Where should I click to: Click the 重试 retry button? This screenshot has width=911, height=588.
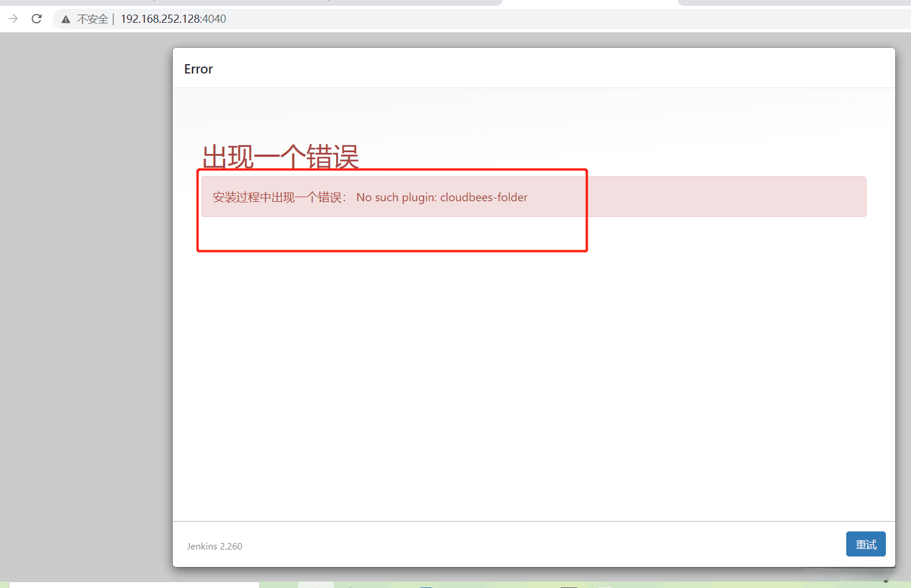866,544
